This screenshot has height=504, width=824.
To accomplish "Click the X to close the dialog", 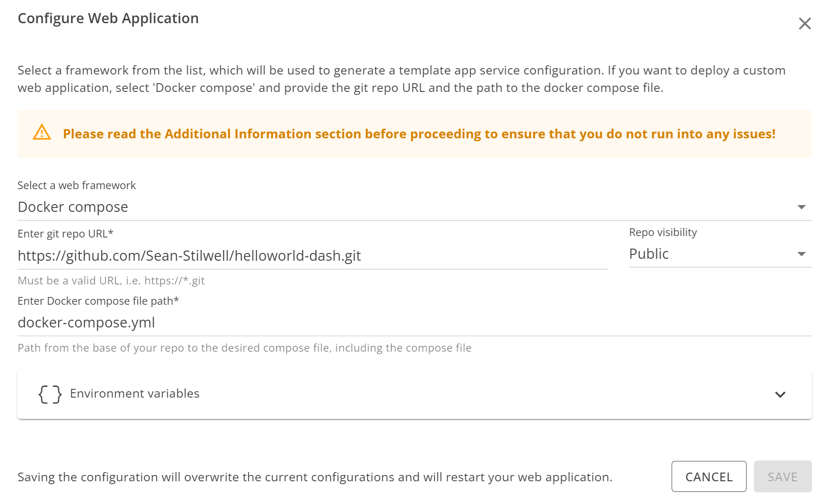I will tap(805, 23).
